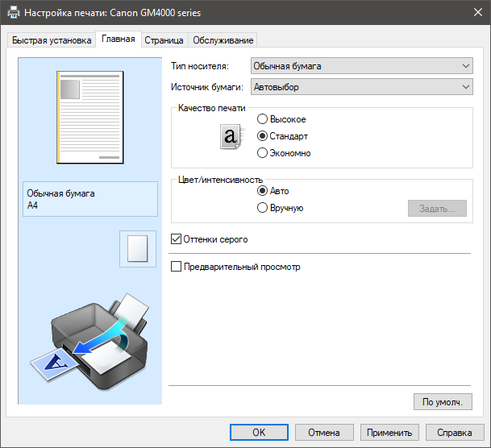This screenshot has width=491, height=448.
Task: Switch to Быстрая установка tab
Action: (x=52, y=40)
